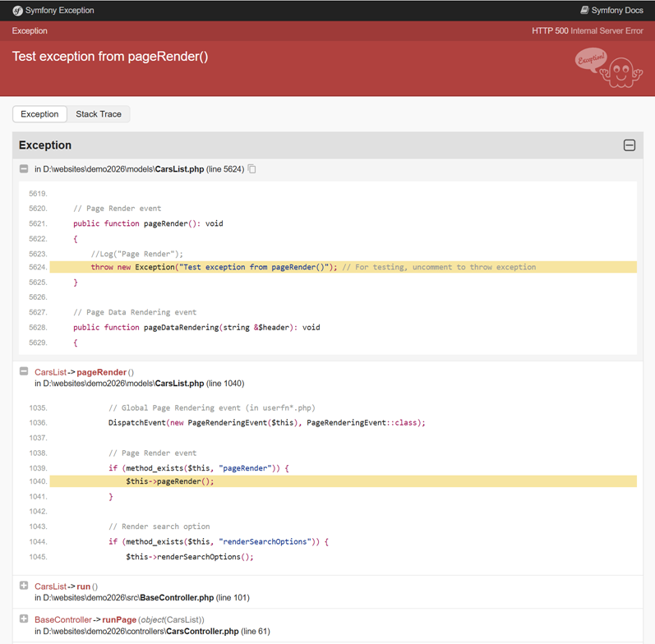Click the CarsController.php (line 61) file path
655x644 pixels.
pos(153,631)
